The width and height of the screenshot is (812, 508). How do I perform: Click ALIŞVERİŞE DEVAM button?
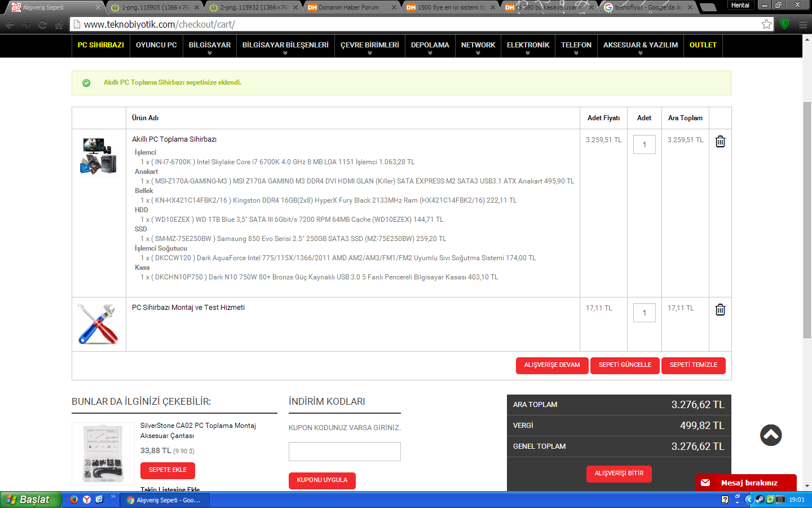(x=552, y=365)
